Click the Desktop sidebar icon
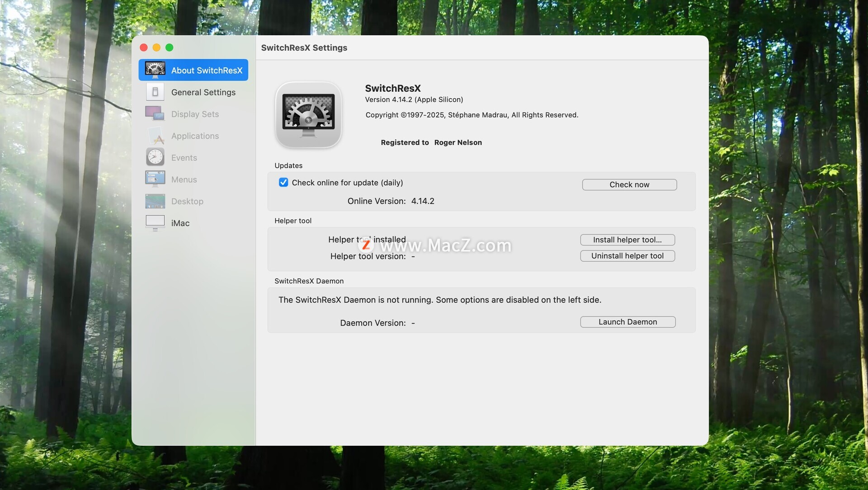This screenshot has width=868, height=490. point(155,201)
